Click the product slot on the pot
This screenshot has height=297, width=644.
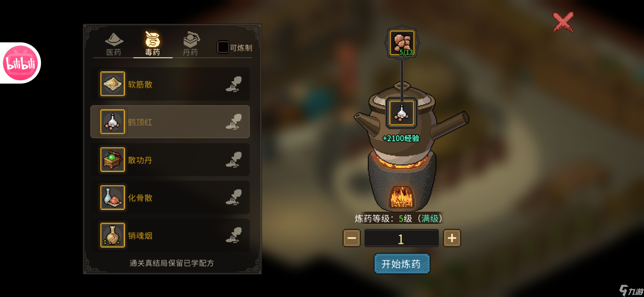(x=402, y=113)
